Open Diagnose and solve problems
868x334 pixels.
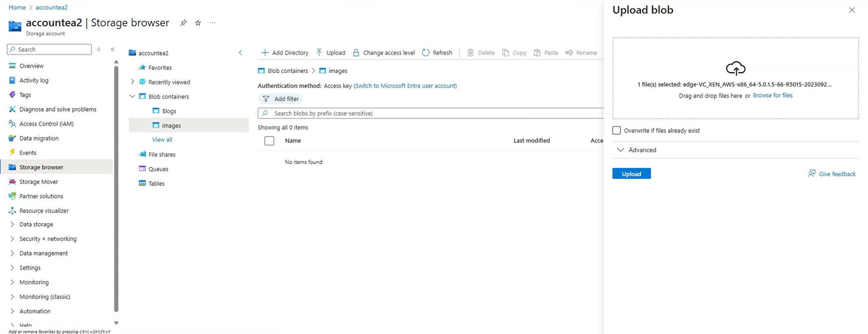[58, 109]
